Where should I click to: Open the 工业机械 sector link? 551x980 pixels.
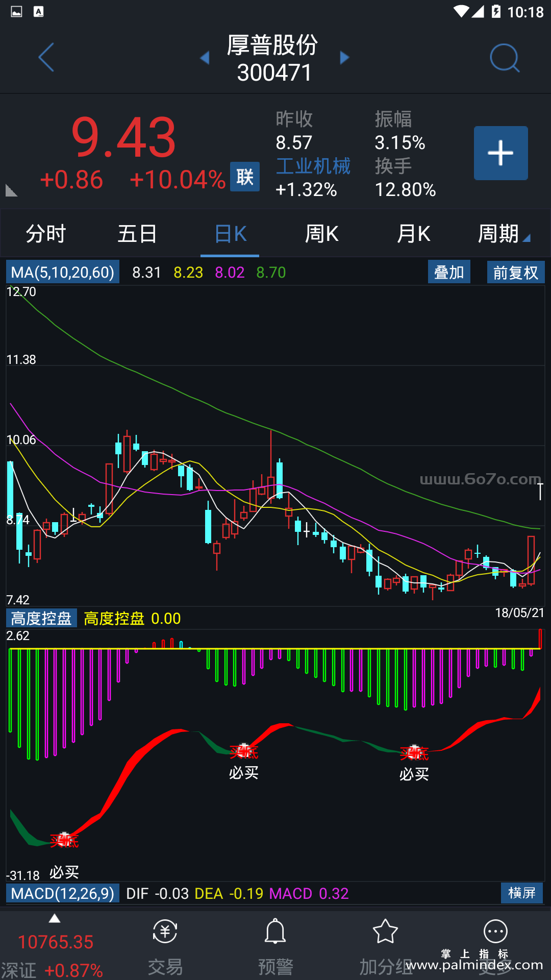tap(313, 166)
